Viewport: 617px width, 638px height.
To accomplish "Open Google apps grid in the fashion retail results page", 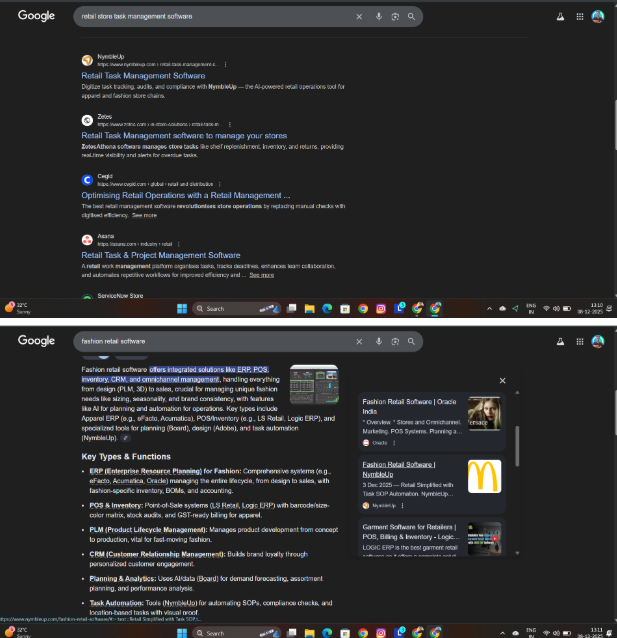I will coord(580,341).
